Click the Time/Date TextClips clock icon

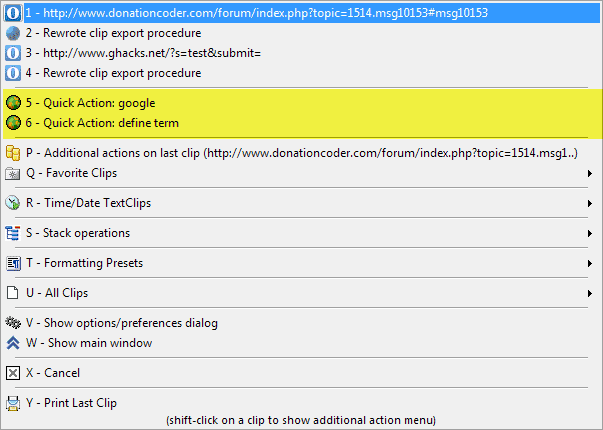point(13,203)
